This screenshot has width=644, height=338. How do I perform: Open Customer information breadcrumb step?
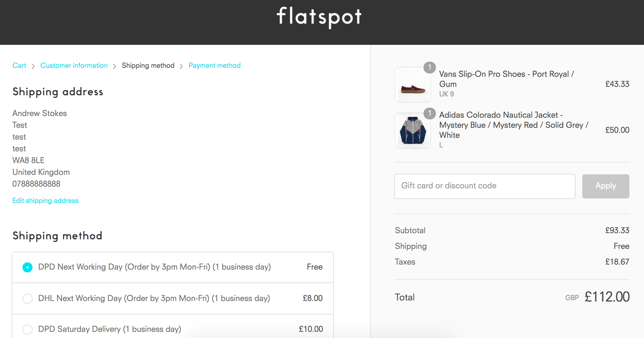coord(74,66)
